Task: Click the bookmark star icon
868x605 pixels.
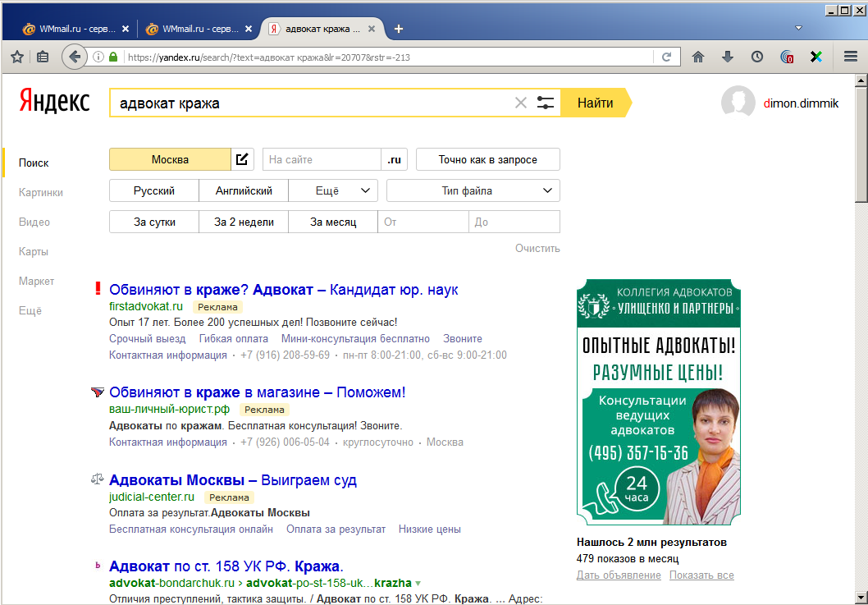Action: pyautogui.click(x=17, y=57)
